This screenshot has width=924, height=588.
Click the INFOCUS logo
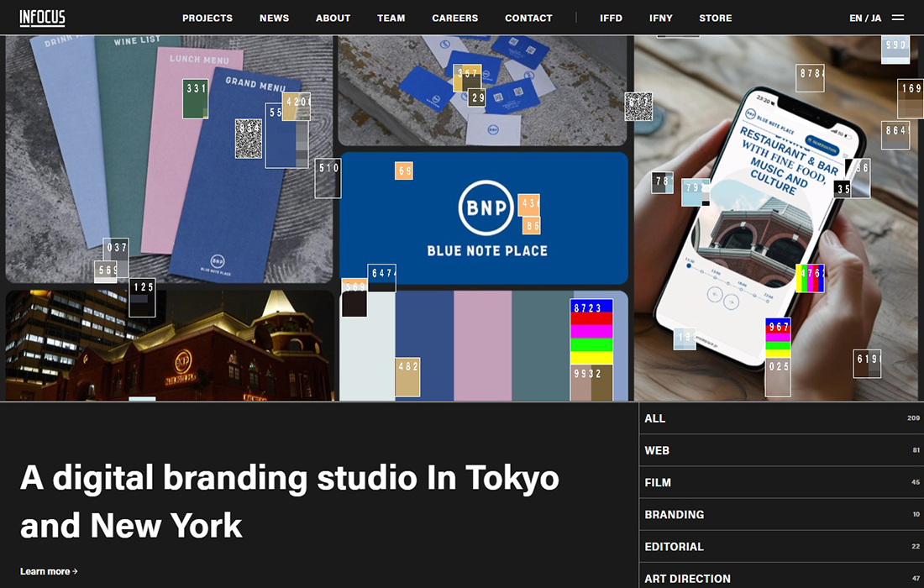(42, 18)
